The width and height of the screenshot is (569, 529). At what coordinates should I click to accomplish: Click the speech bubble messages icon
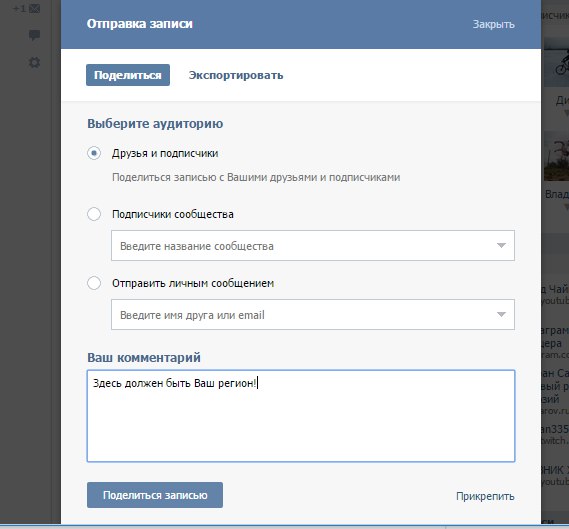point(34,35)
